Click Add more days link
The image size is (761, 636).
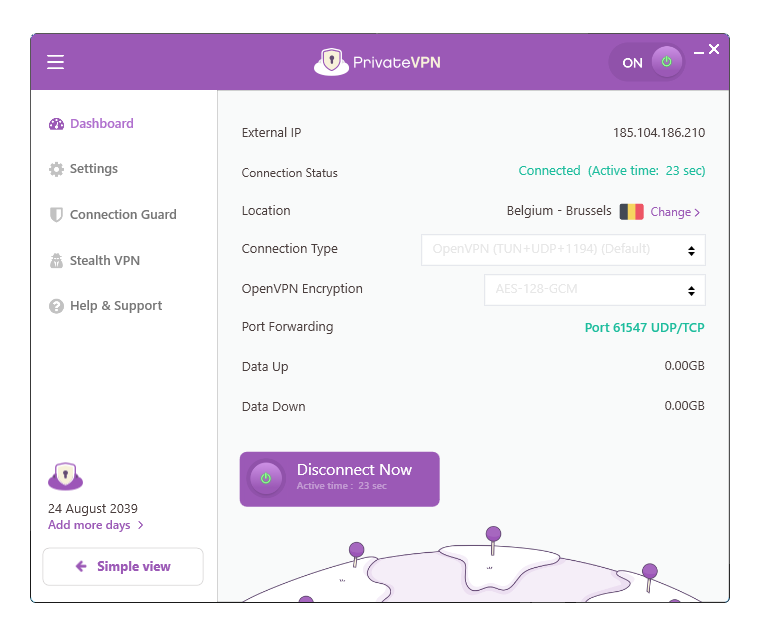pos(89,525)
